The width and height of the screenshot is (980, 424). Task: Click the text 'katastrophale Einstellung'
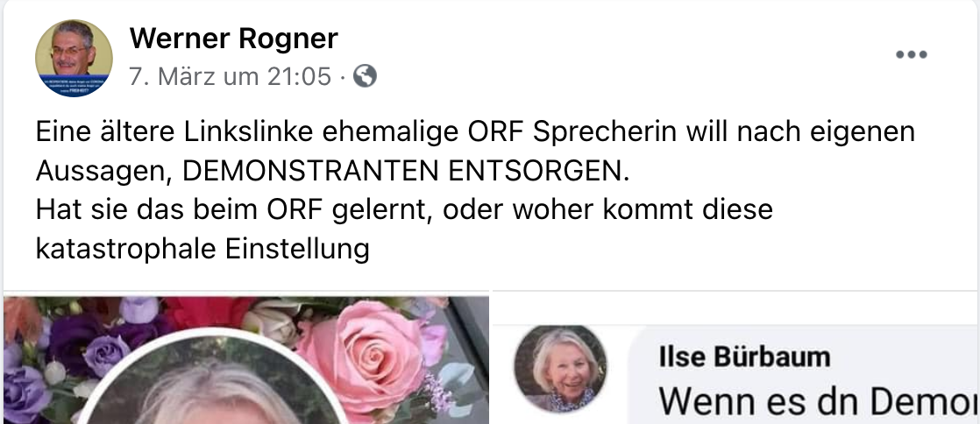tap(202, 249)
